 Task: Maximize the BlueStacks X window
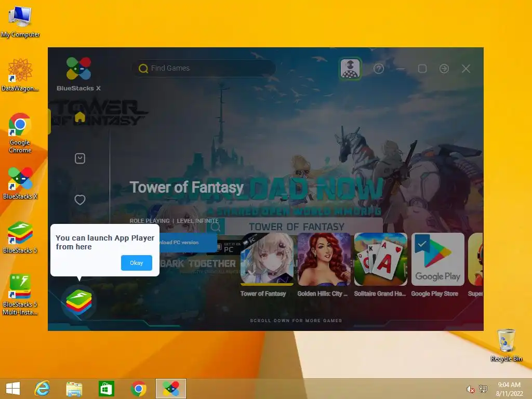[x=422, y=69]
